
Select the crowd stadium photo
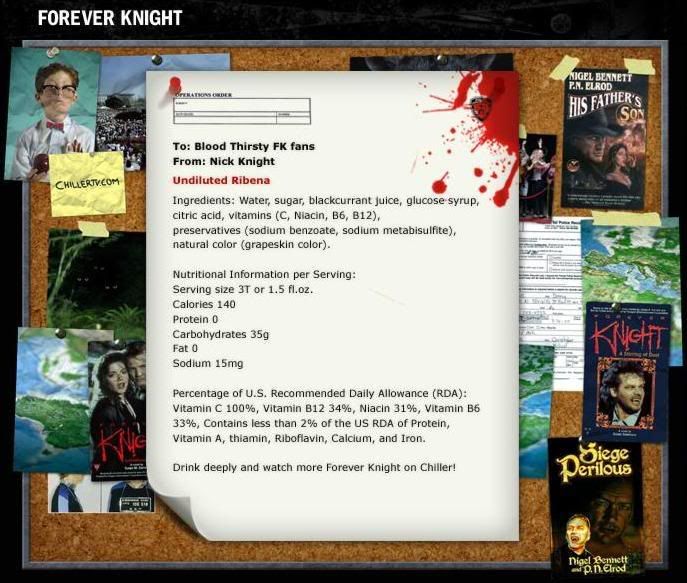[x=123, y=114]
